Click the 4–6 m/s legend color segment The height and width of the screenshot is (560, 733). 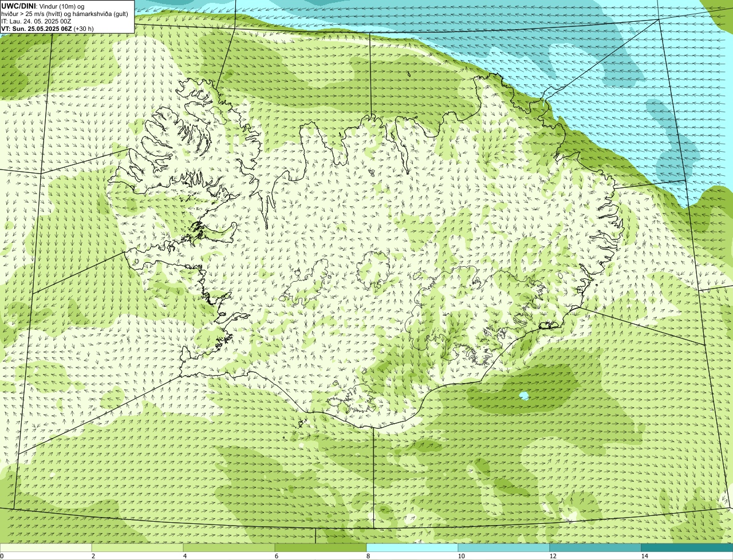(x=229, y=547)
